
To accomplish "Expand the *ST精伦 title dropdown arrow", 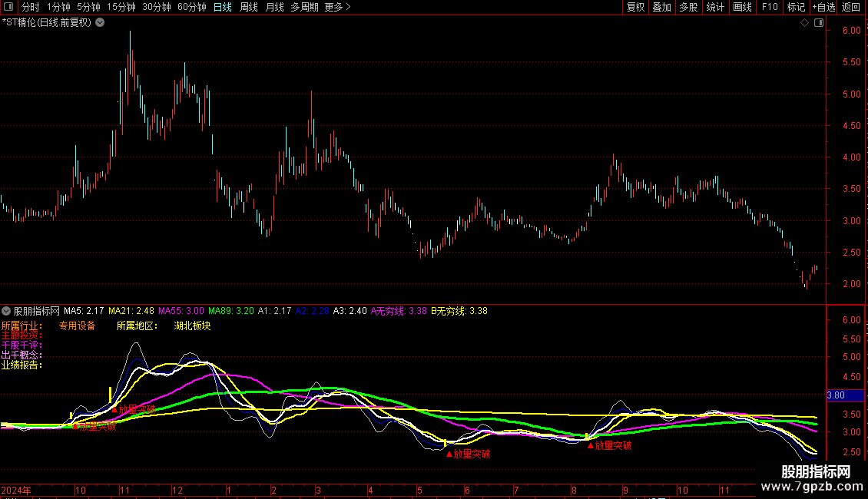I will (x=100, y=23).
